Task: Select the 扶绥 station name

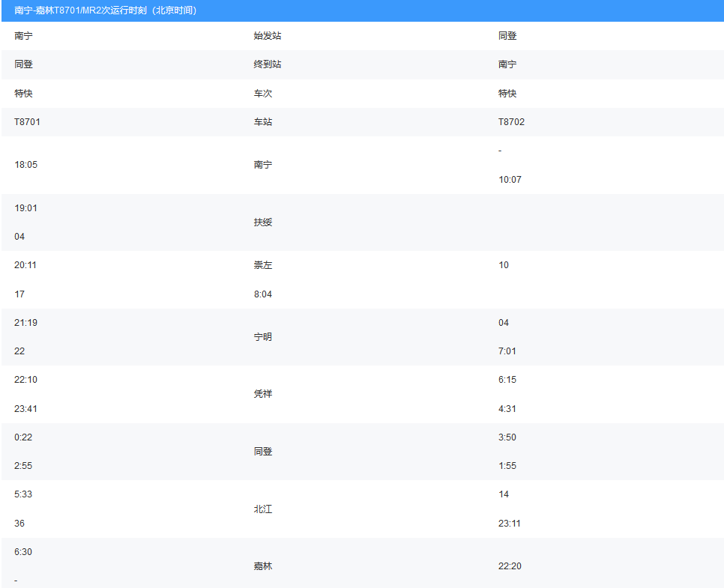Action: point(263,222)
